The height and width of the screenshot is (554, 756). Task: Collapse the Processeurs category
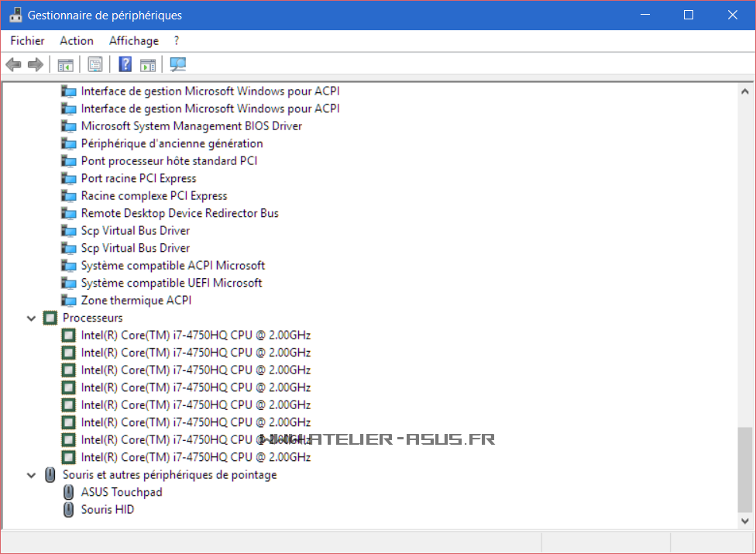tap(31, 318)
